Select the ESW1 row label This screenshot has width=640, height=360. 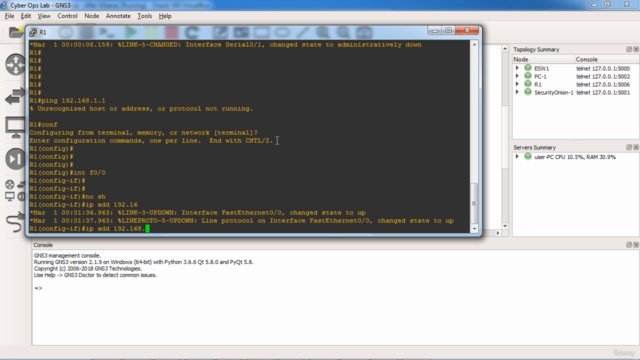coord(542,69)
